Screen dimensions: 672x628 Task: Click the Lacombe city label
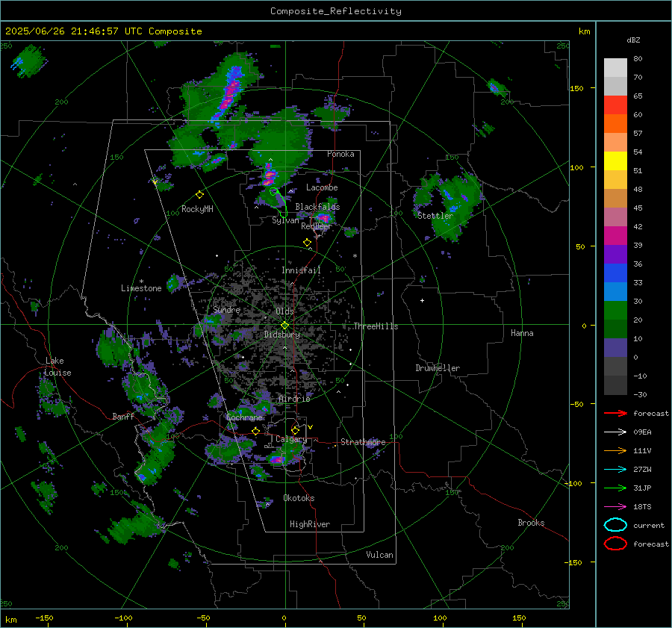322,187
